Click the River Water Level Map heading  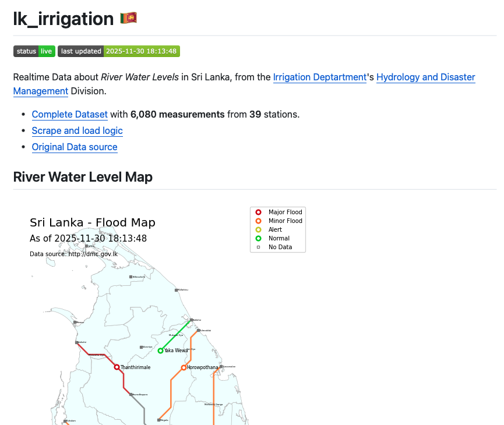(83, 177)
